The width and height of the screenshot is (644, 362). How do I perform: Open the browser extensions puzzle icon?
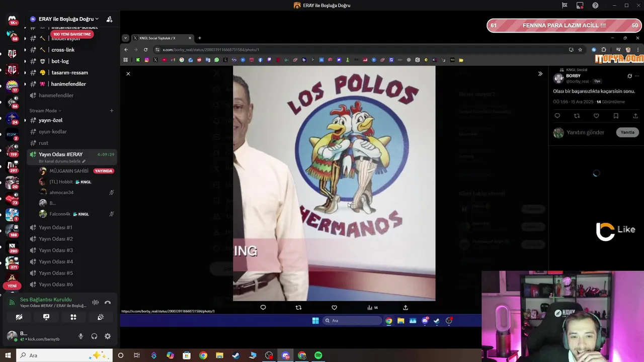click(604, 50)
